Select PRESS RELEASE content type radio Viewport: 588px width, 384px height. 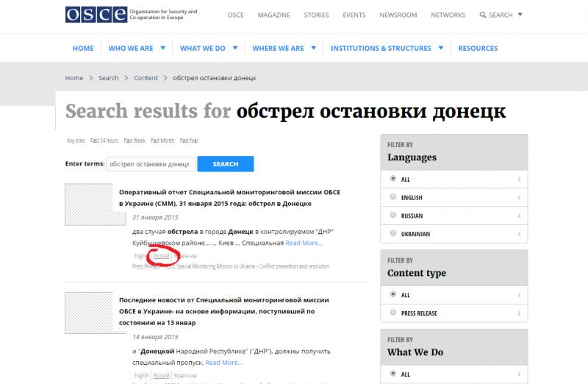click(x=393, y=313)
